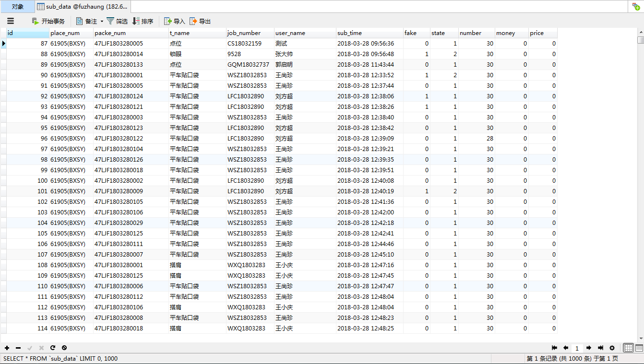Click record count text in status bar
The width and height of the screenshot is (644, 364).
coord(572,359)
